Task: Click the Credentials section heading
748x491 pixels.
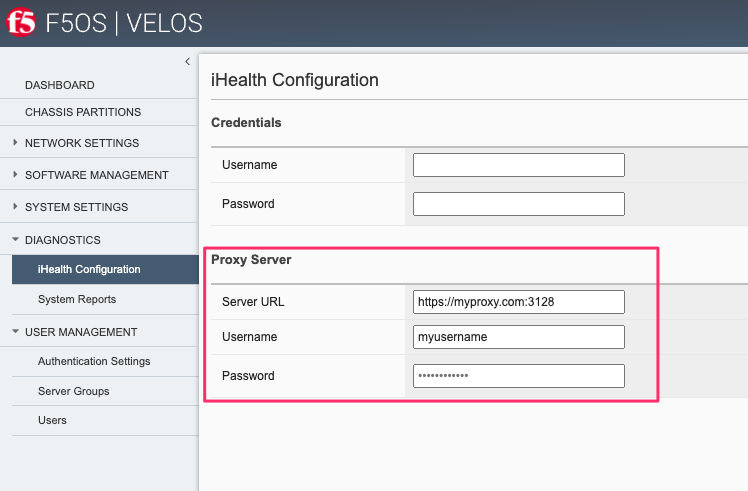Action: pyautogui.click(x=246, y=123)
